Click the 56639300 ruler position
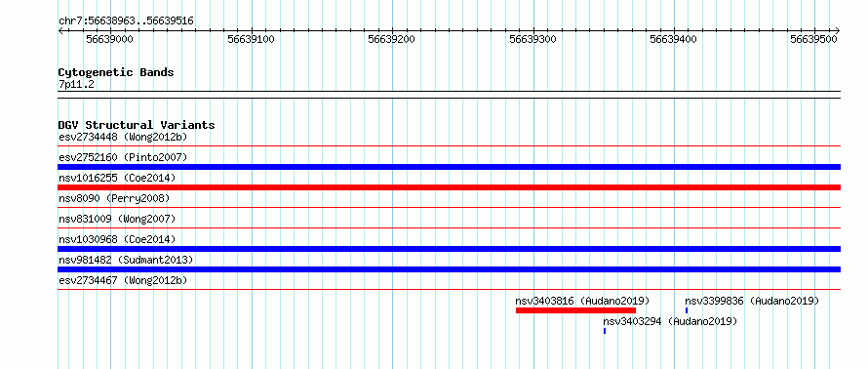 (x=533, y=39)
